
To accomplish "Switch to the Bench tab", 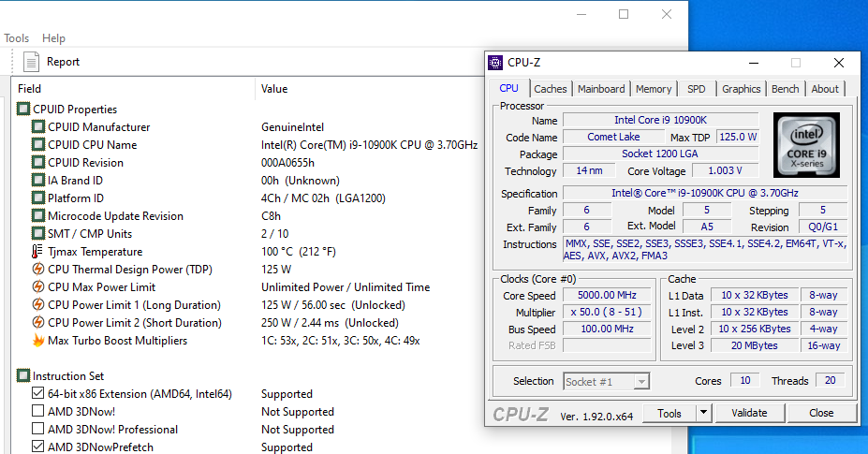I will (x=785, y=89).
